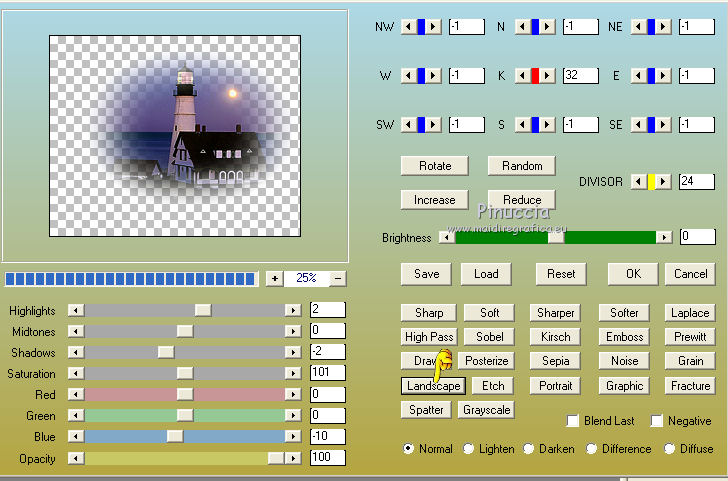This screenshot has height=481, width=728.
Task: Apply the Sepia preset
Action: (555, 361)
